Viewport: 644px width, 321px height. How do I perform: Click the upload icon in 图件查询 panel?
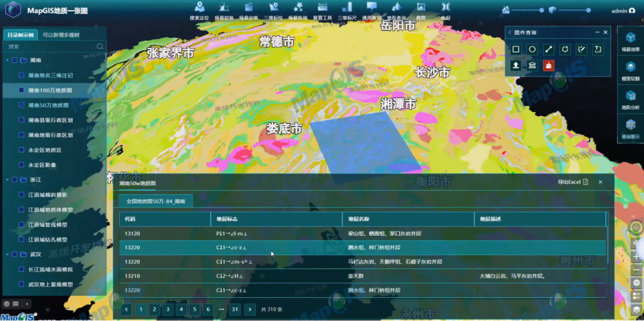516,66
